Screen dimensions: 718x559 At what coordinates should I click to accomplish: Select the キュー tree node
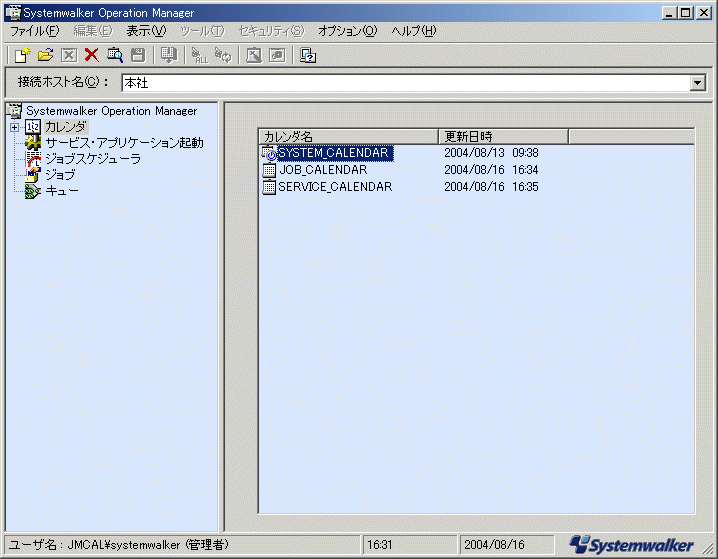click(x=62, y=191)
